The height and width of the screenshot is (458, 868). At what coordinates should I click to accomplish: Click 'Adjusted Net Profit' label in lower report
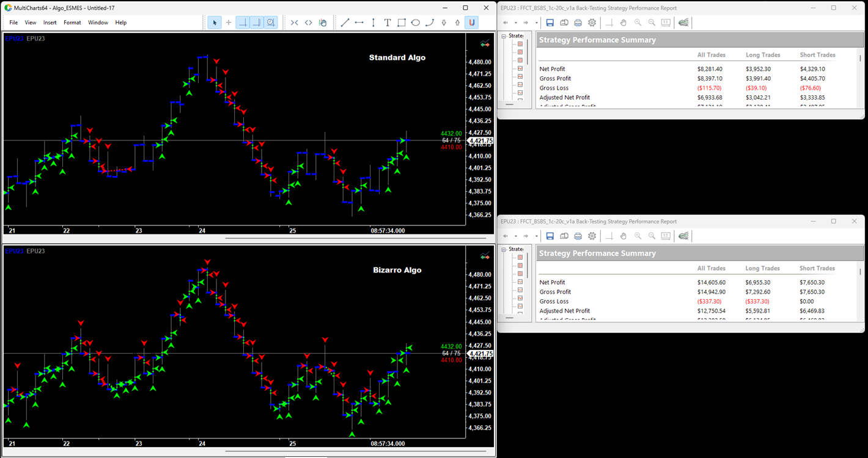(565, 311)
